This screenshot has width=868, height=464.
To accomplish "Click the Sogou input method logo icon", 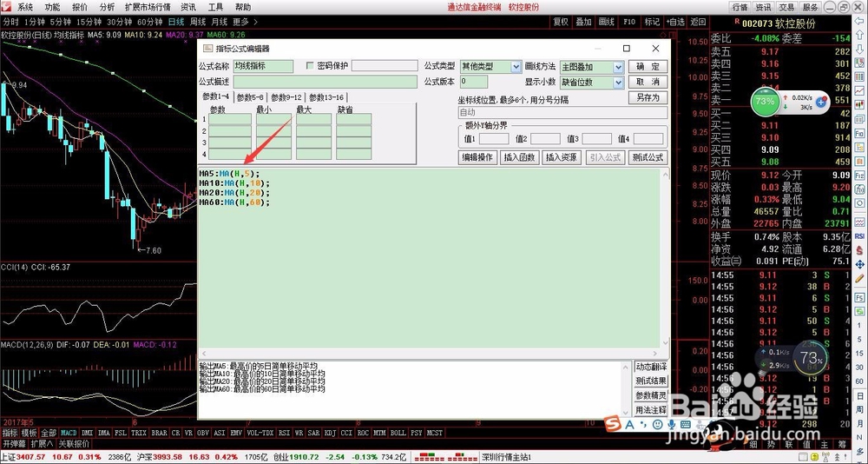I will (x=613, y=425).
